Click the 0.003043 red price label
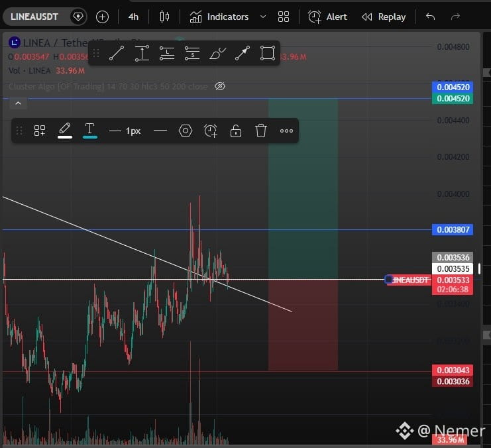This screenshot has width=491, height=448. coord(453,370)
